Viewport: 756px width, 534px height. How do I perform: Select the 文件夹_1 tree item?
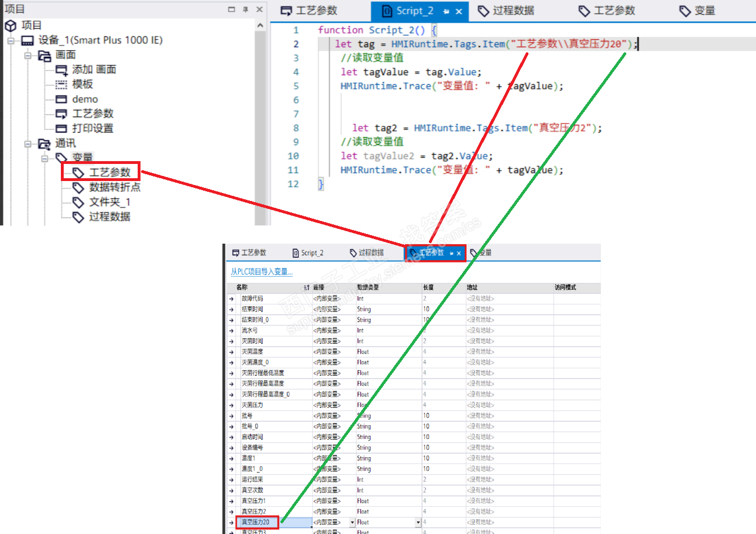coord(110,202)
